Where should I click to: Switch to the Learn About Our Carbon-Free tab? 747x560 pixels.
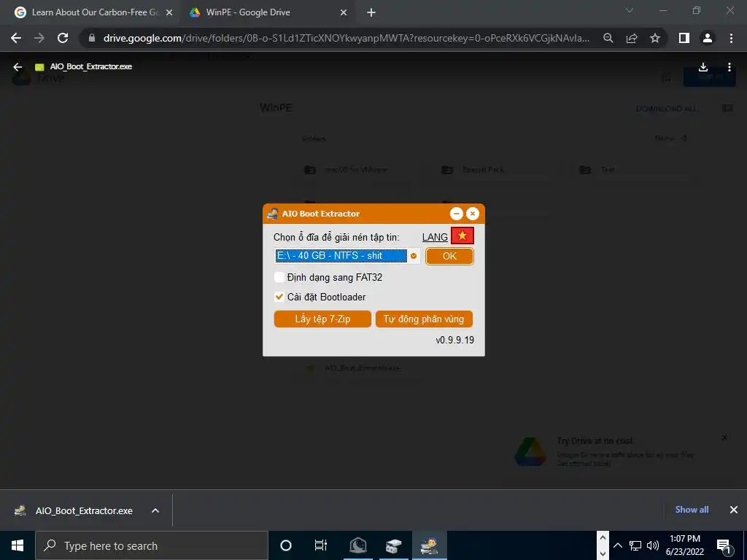[x=95, y=12]
